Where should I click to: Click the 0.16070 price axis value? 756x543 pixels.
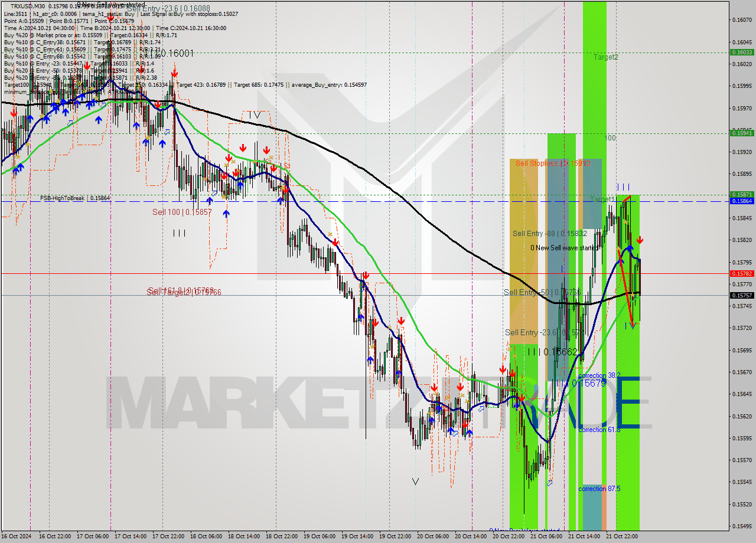pyautogui.click(x=742, y=19)
